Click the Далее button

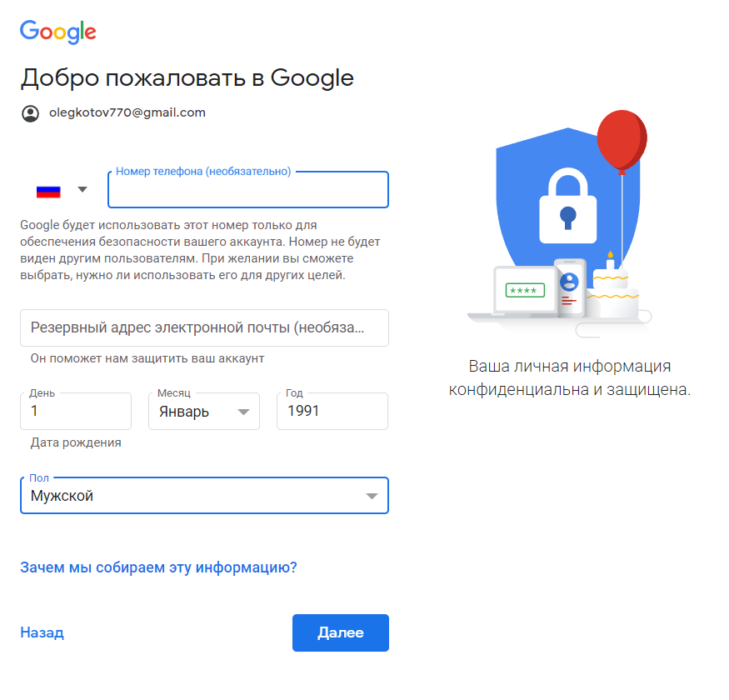click(340, 632)
